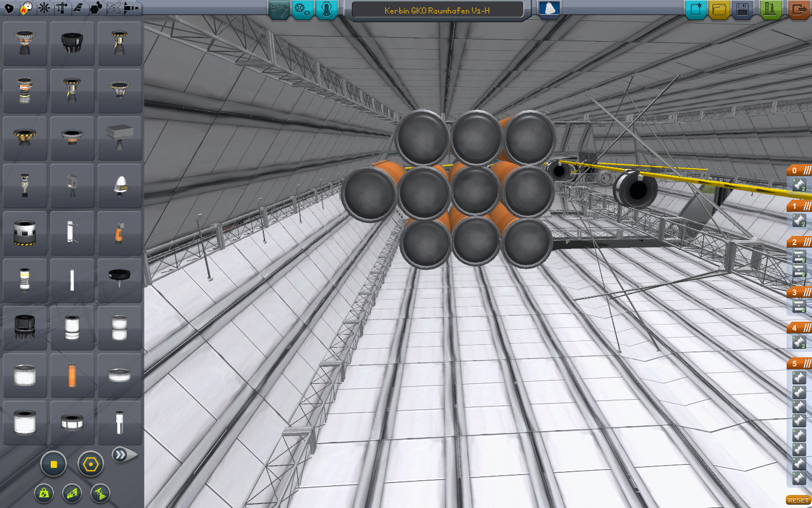This screenshot has height=508, width=812.
Task: Collapse stage 3 header in staging list
Action: coord(799,292)
